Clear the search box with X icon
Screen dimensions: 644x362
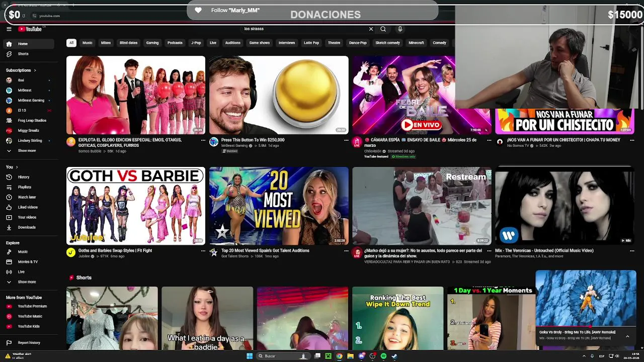point(371,29)
